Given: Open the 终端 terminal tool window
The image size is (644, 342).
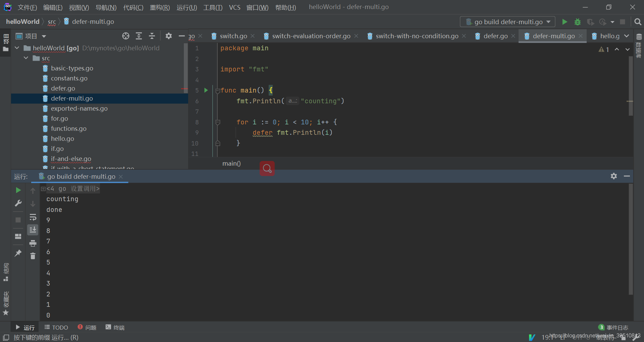Looking at the screenshot, I should [x=115, y=327].
